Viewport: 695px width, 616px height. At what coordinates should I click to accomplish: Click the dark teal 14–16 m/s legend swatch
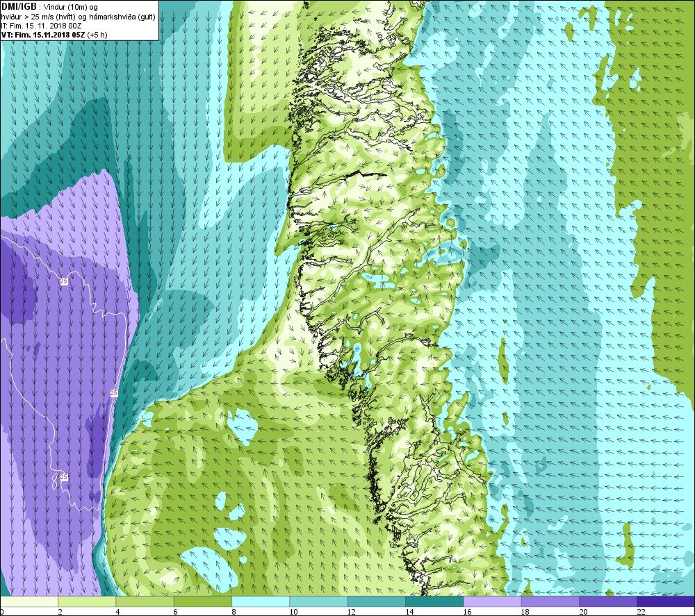(x=434, y=601)
